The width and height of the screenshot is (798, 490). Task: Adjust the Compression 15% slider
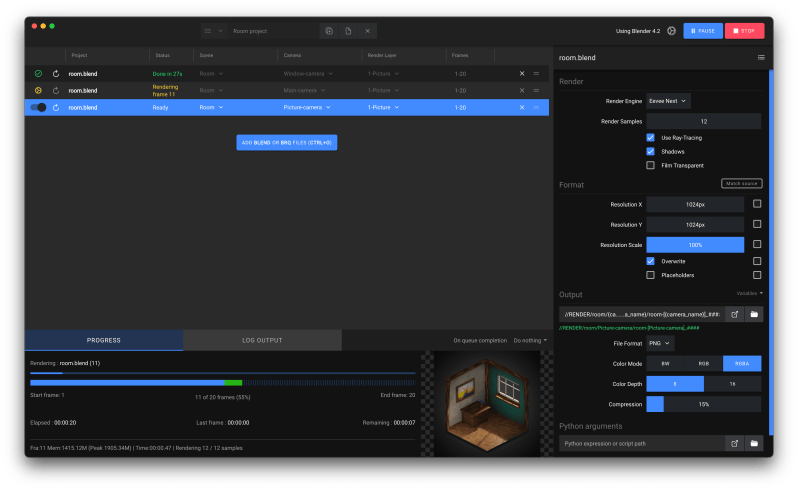[704, 404]
